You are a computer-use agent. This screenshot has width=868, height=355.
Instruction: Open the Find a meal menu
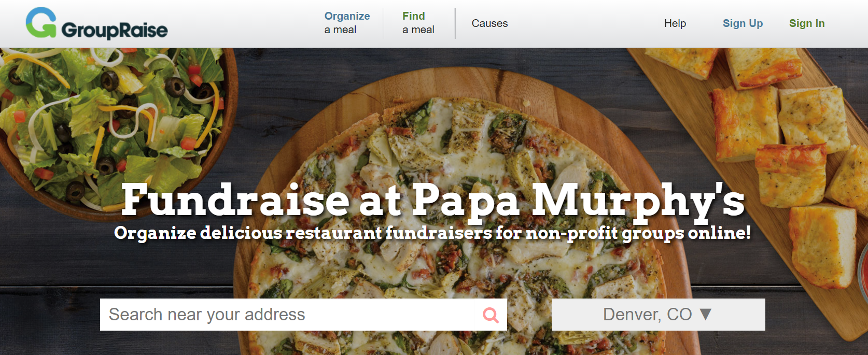(x=418, y=23)
